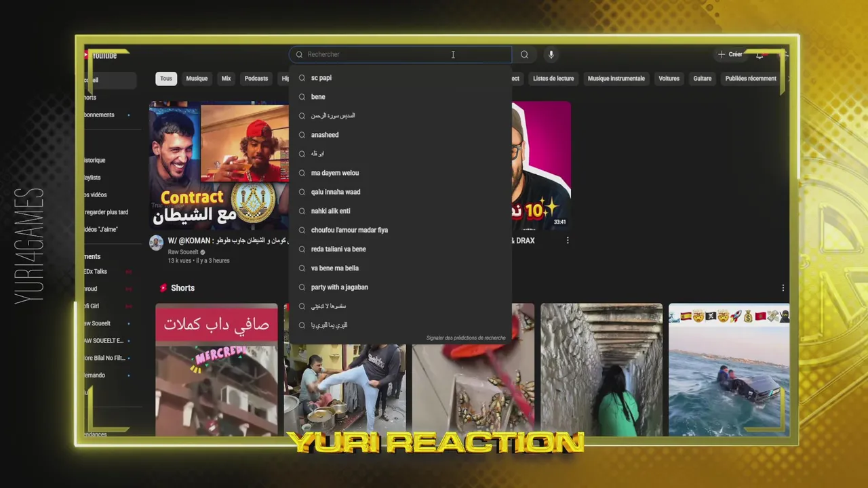
Task: Open the 'W/ @KOMAN' video title
Action: pos(229,241)
